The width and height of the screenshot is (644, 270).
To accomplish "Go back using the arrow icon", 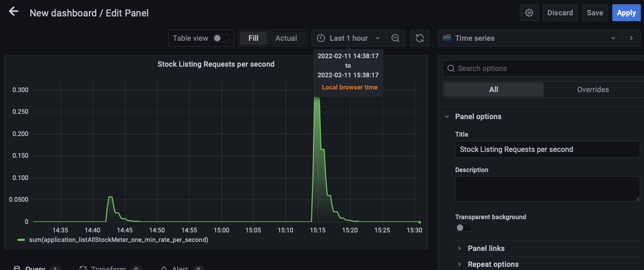I will tap(13, 12).
